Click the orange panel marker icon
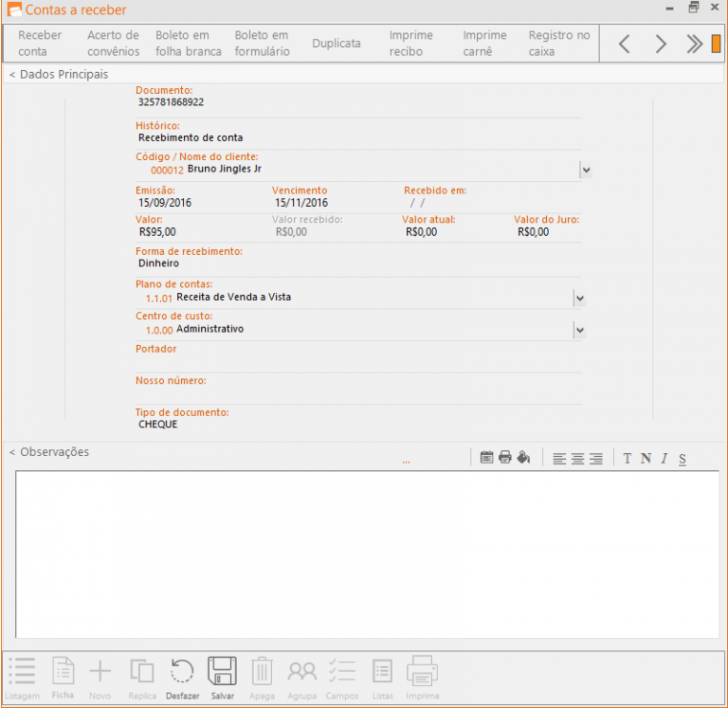 [716, 44]
